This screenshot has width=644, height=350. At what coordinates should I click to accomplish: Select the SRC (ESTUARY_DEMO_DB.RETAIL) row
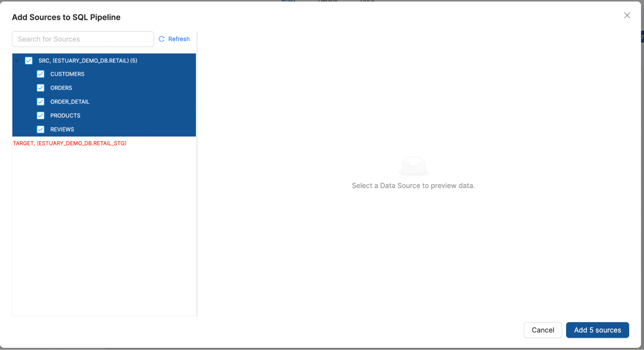[x=87, y=61]
